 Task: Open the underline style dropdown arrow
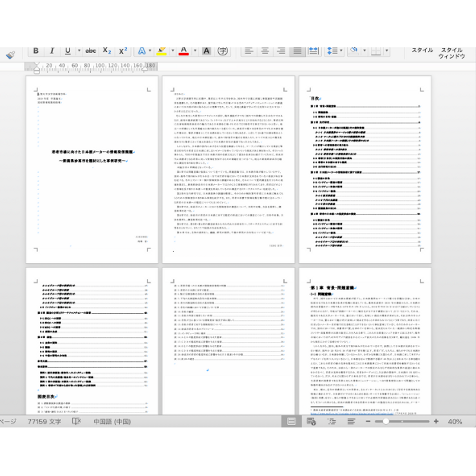pos(79,51)
